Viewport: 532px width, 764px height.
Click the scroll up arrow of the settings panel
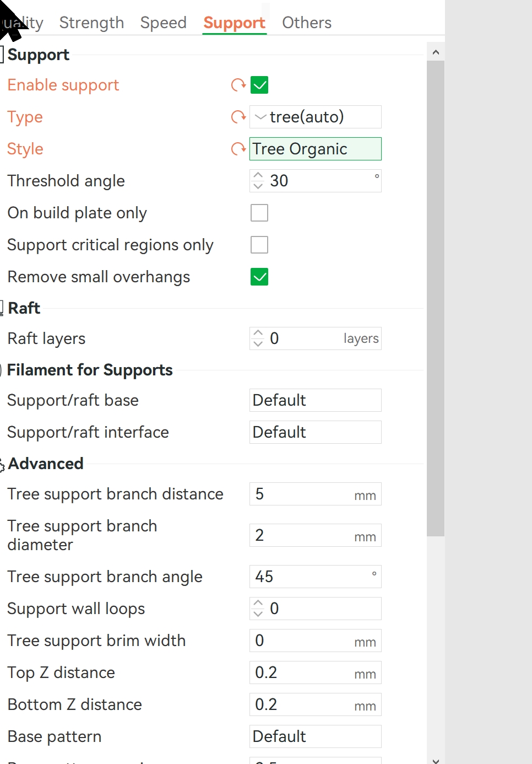coord(436,52)
